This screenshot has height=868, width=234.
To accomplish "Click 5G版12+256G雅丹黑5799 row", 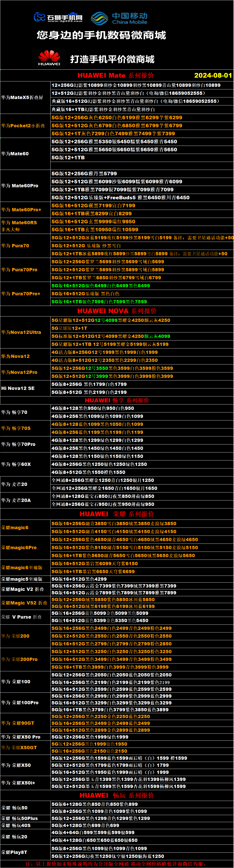I will 142,174.
